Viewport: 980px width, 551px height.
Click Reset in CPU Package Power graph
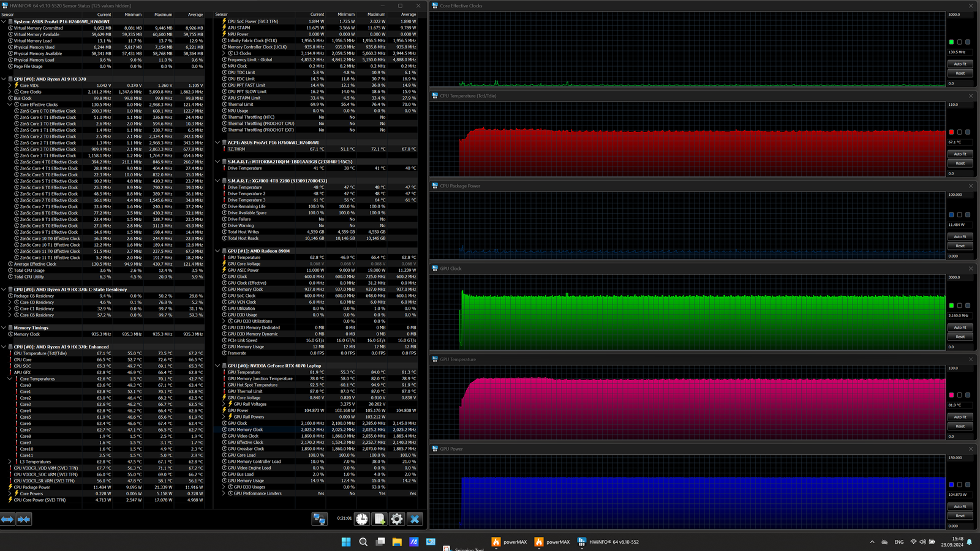pyautogui.click(x=960, y=246)
